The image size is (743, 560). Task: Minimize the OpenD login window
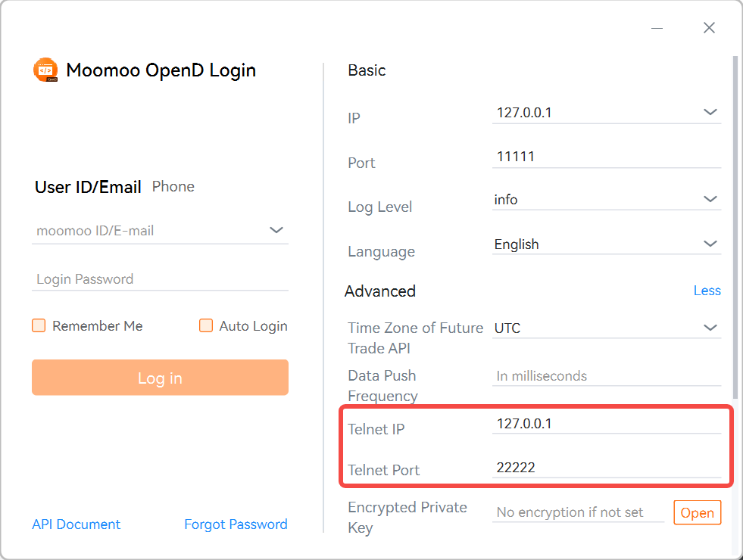[x=657, y=28]
